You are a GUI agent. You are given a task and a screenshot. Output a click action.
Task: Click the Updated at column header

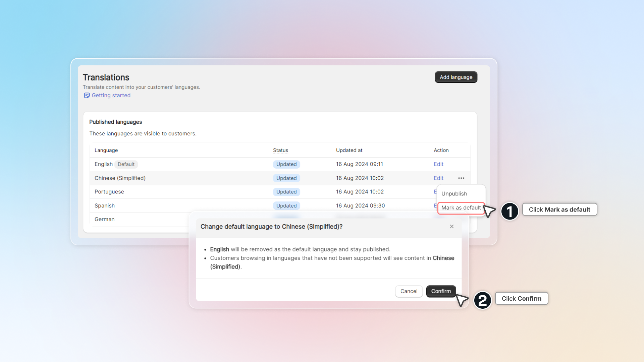tap(349, 150)
